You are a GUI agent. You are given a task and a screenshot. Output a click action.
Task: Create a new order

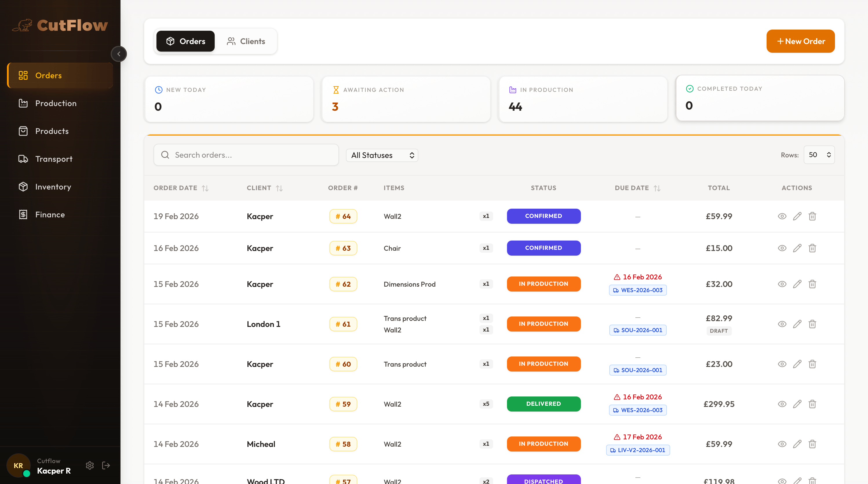801,41
